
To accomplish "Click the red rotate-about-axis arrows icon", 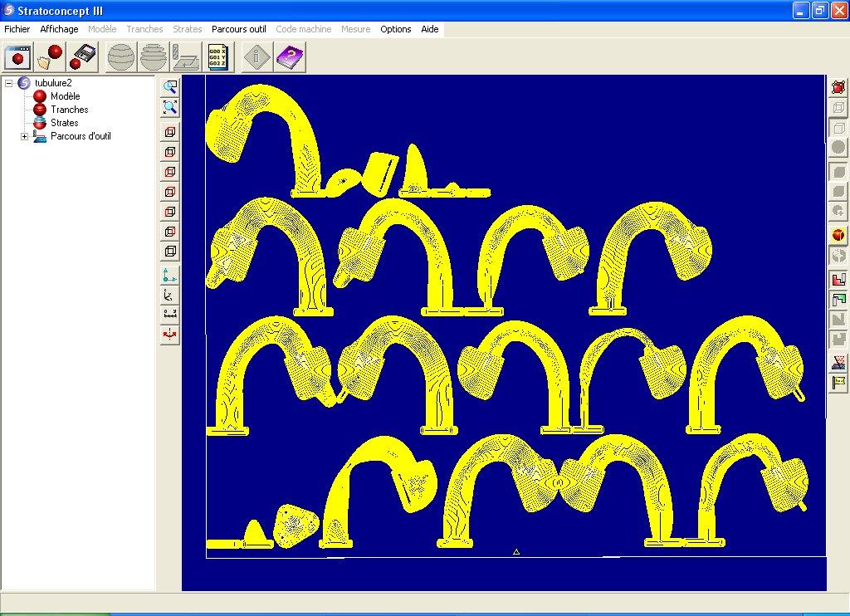I will point(170,335).
